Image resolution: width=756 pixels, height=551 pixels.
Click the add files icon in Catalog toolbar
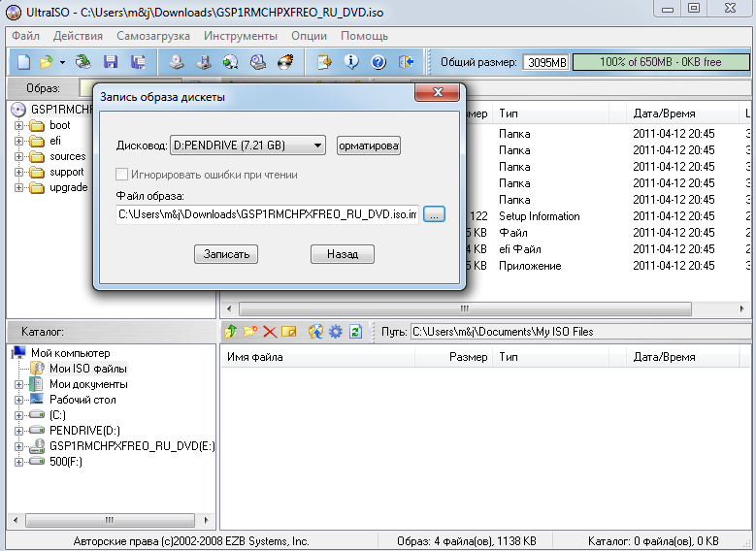315,332
